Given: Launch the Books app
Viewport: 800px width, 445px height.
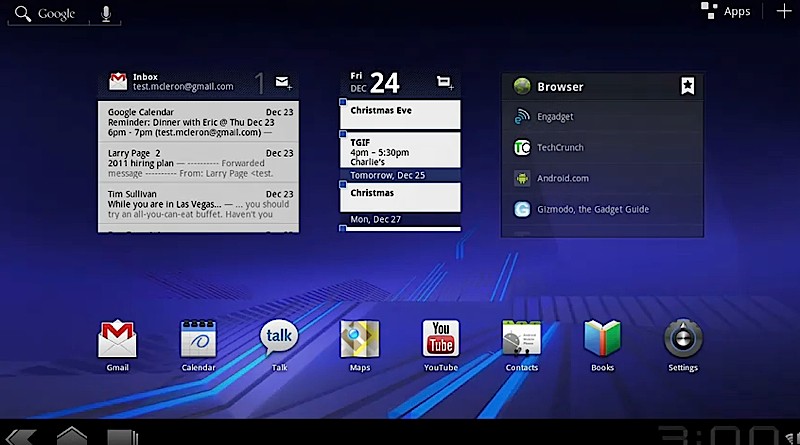Looking at the screenshot, I should (x=602, y=340).
